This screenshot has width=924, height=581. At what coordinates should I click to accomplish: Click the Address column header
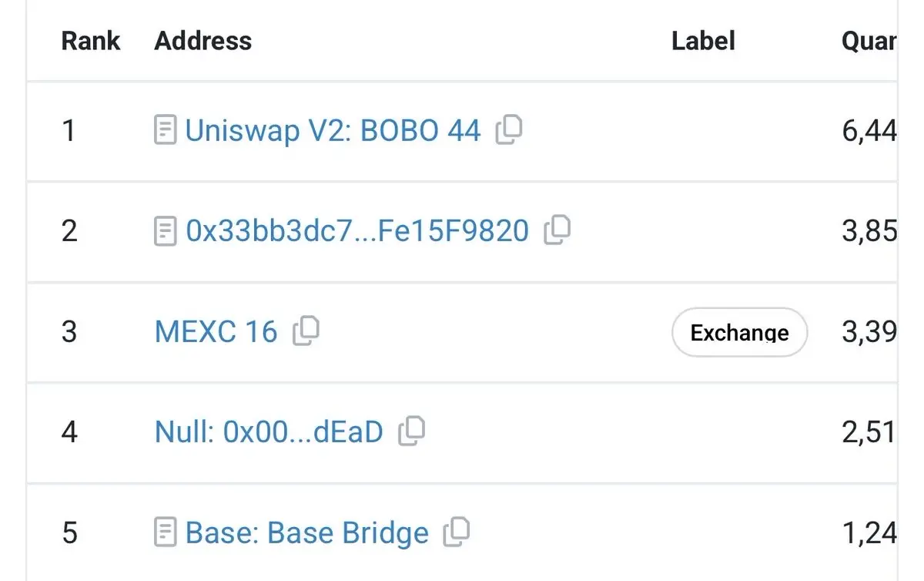click(x=203, y=41)
